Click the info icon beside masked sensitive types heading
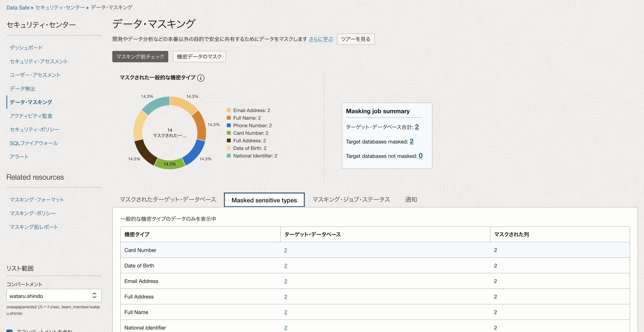This screenshot has height=332, width=644. (x=200, y=78)
